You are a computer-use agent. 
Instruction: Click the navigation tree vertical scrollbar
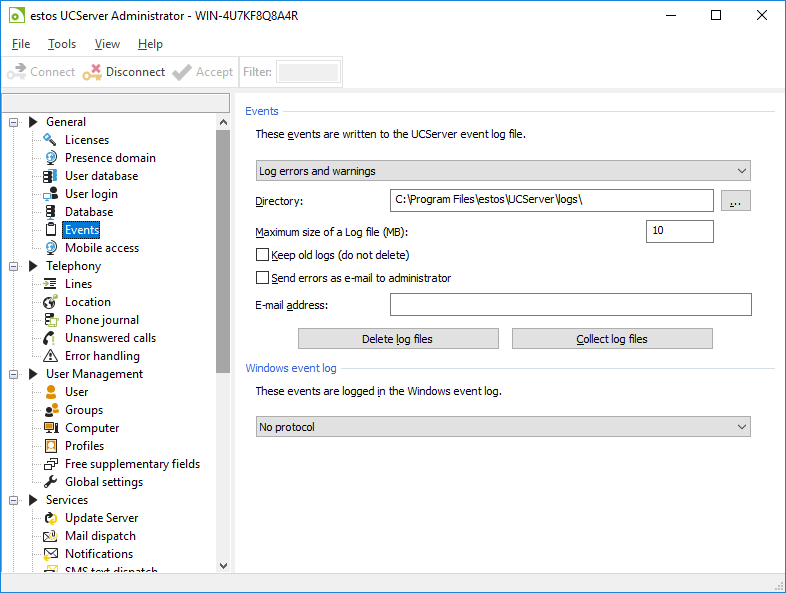pyautogui.click(x=223, y=250)
